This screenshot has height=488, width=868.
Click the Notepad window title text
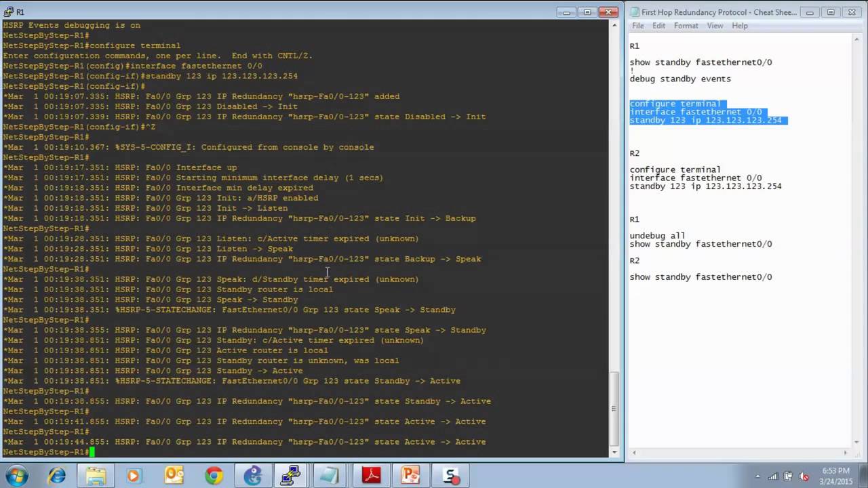point(719,12)
